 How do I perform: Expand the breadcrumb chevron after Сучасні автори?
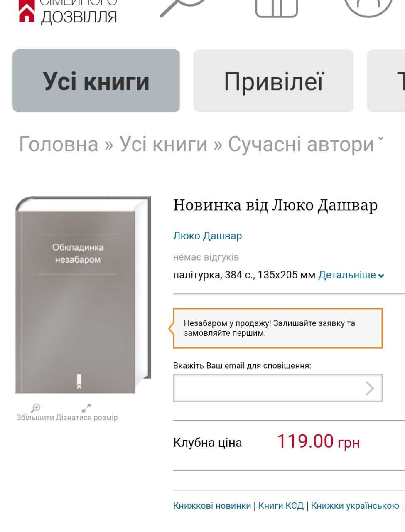point(380,139)
